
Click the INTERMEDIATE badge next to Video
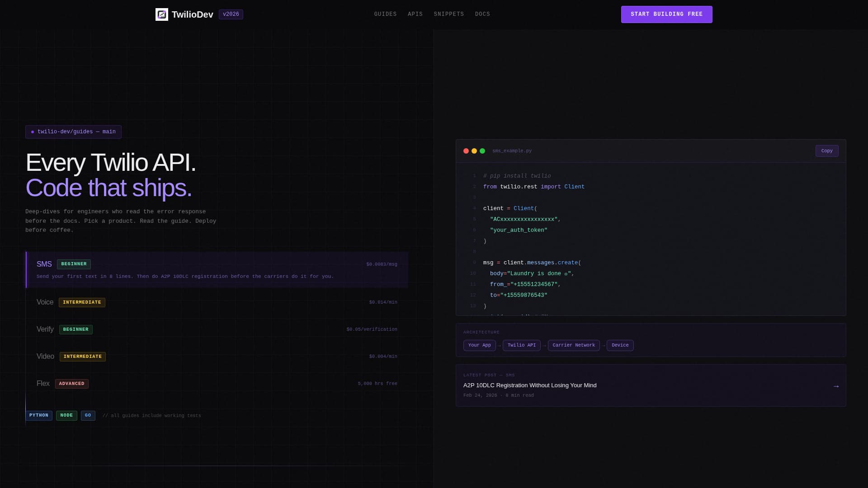(x=83, y=357)
